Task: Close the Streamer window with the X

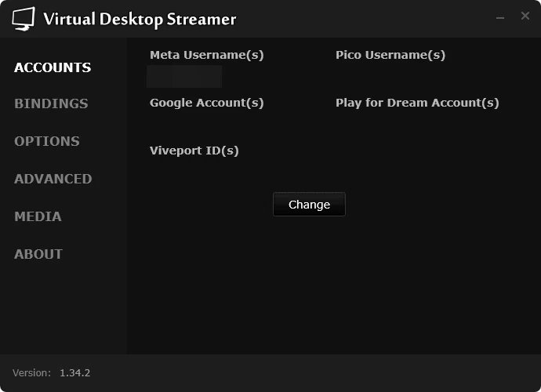Action: tap(525, 16)
